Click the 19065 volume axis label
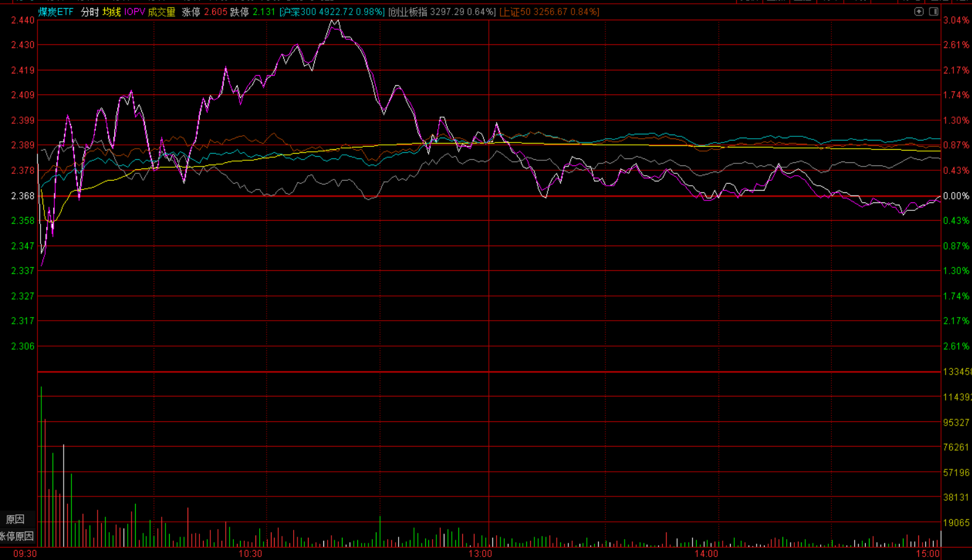The image size is (972, 560). click(957, 522)
